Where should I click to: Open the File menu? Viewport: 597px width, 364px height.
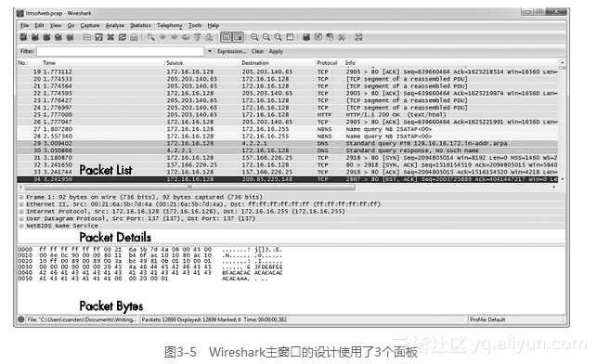(25, 25)
